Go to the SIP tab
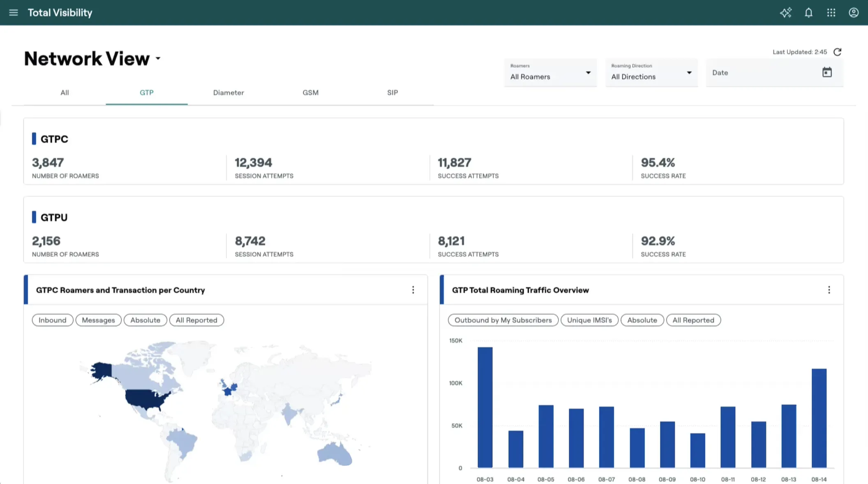Image resolution: width=868 pixels, height=484 pixels. pyautogui.click(x=392, y=93)
